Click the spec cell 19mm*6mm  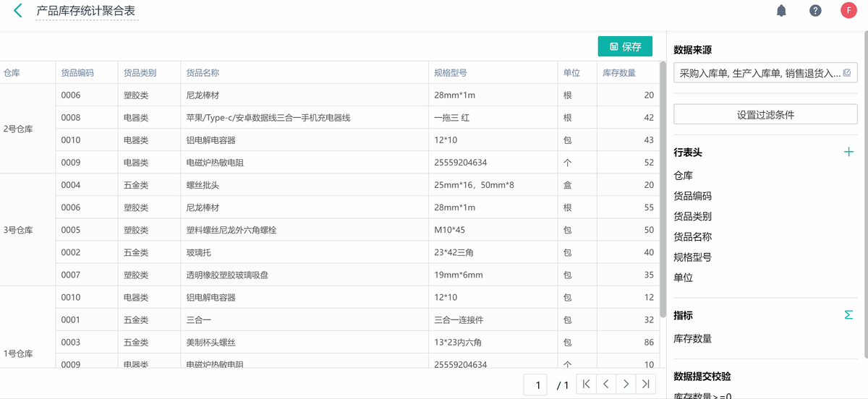click(x=493, y=275)
